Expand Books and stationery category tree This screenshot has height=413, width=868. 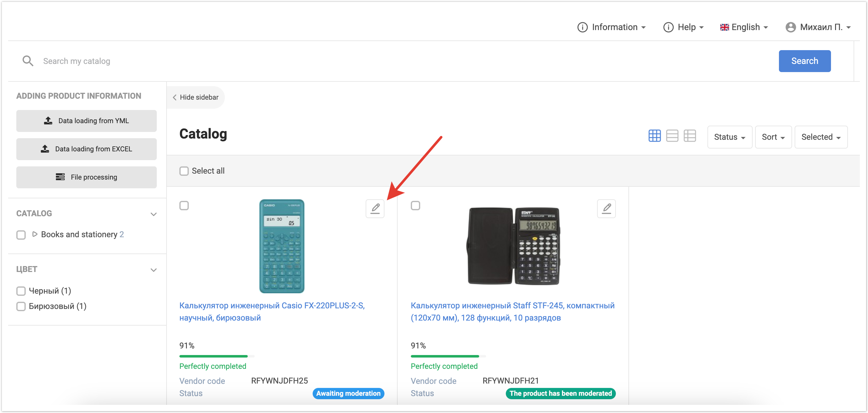click(35, 234)
